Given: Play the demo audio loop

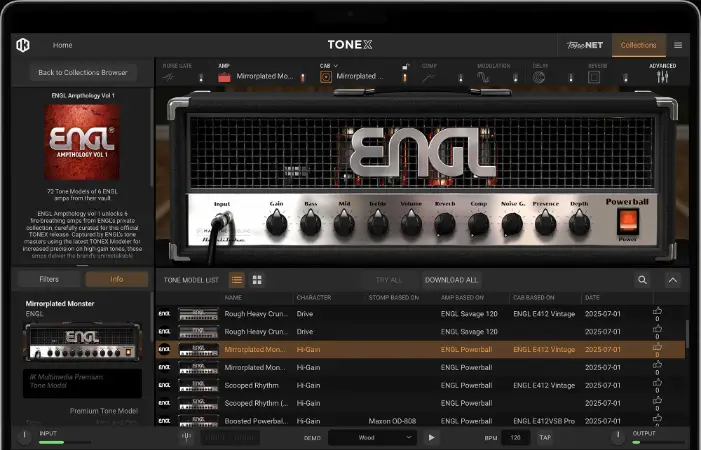Looking at the screenshot, I should (431, 437).
